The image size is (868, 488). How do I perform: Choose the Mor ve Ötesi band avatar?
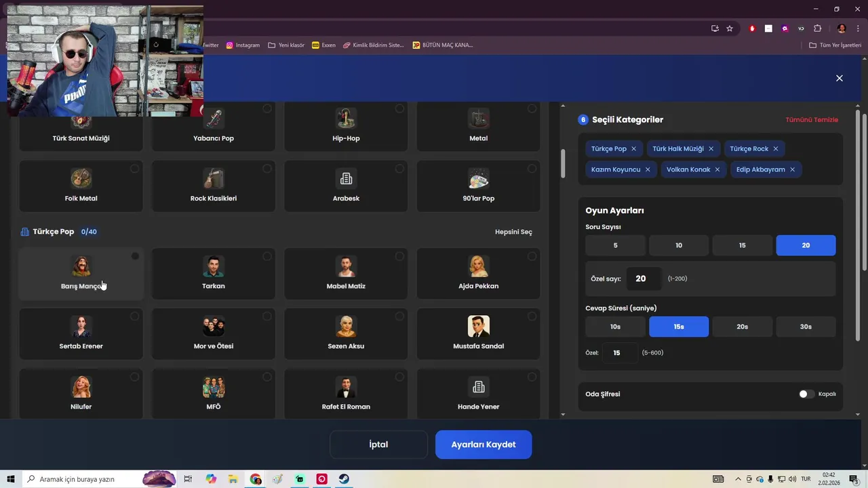[x=214, y=327]
